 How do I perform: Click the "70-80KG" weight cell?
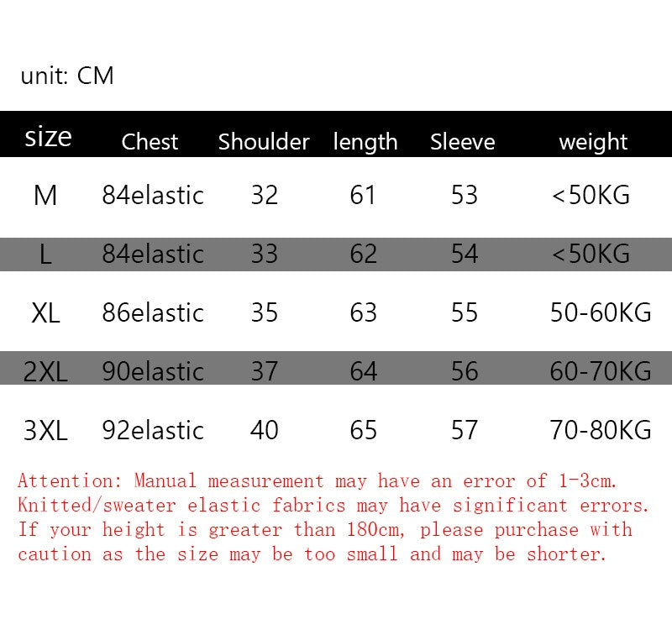601,431
